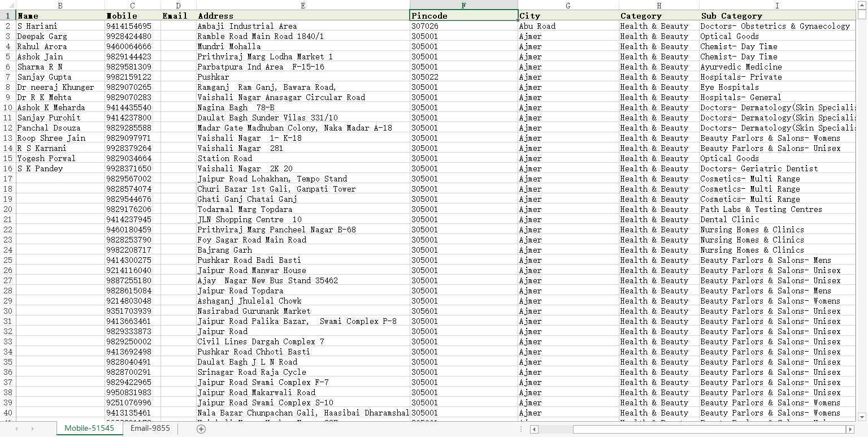The width and height of the screenshot is (868, 437).
Task: Click the vertical scrollbar down arrow
Action: point(862,417)
